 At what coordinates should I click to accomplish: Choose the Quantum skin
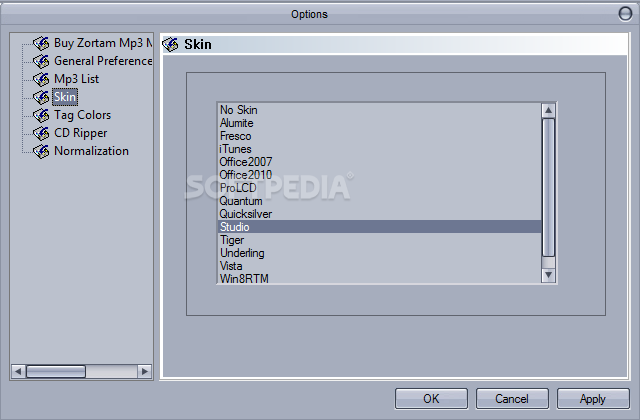click(x=380, y=201)
